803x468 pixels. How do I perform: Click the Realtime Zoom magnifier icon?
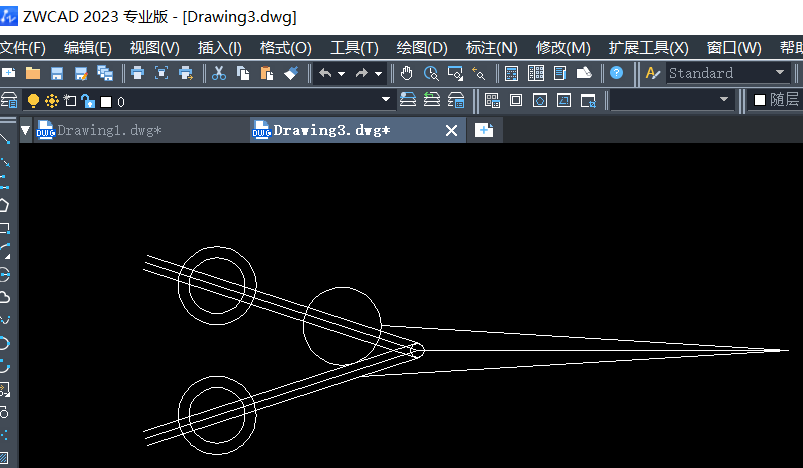[x=431, y=73]
